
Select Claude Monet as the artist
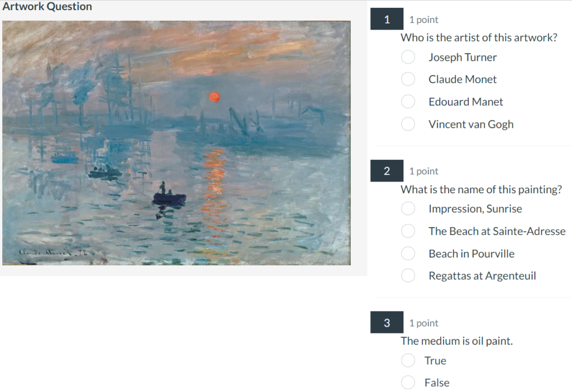(408, 79)
